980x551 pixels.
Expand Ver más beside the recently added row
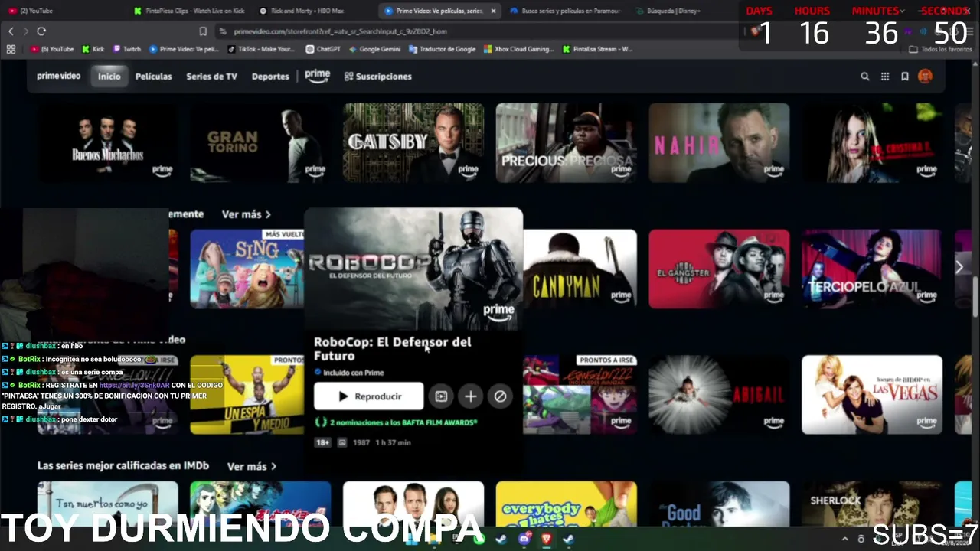coord(247,214)
